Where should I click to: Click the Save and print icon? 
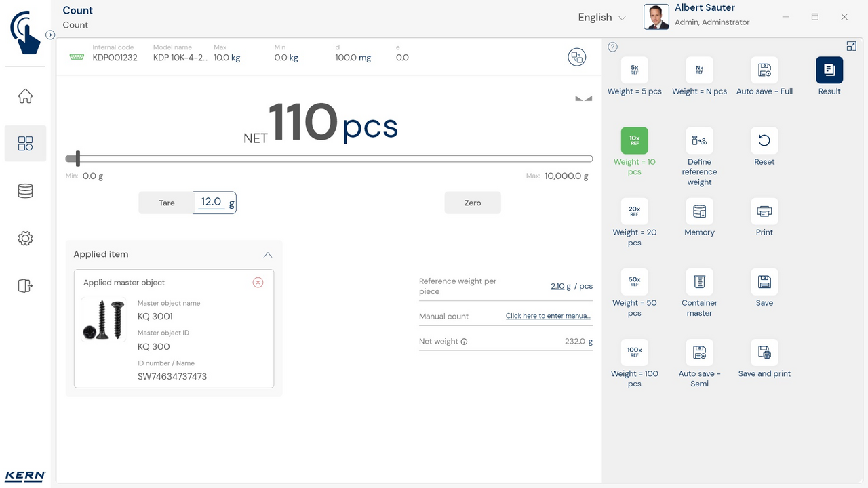[x=764, y=352]
